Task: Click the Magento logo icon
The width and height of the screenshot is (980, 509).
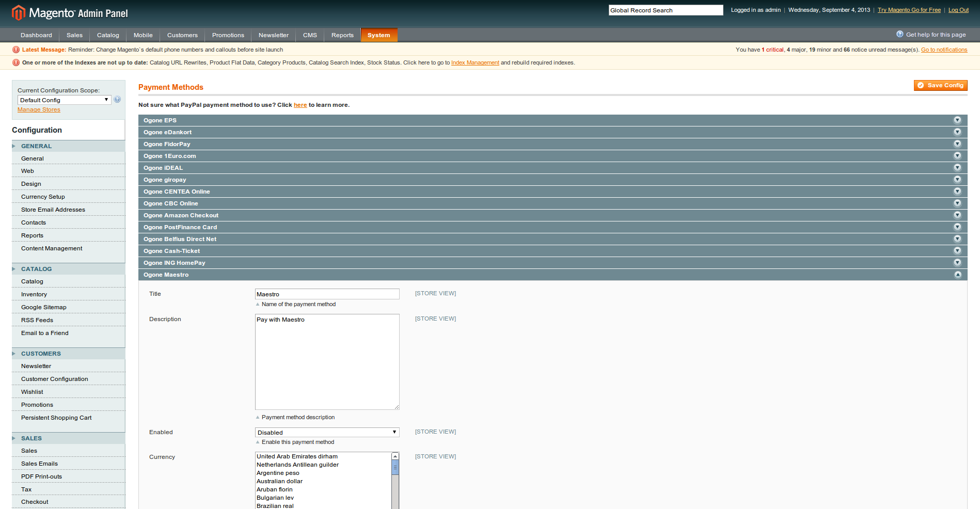Action: tap(19, 12)
